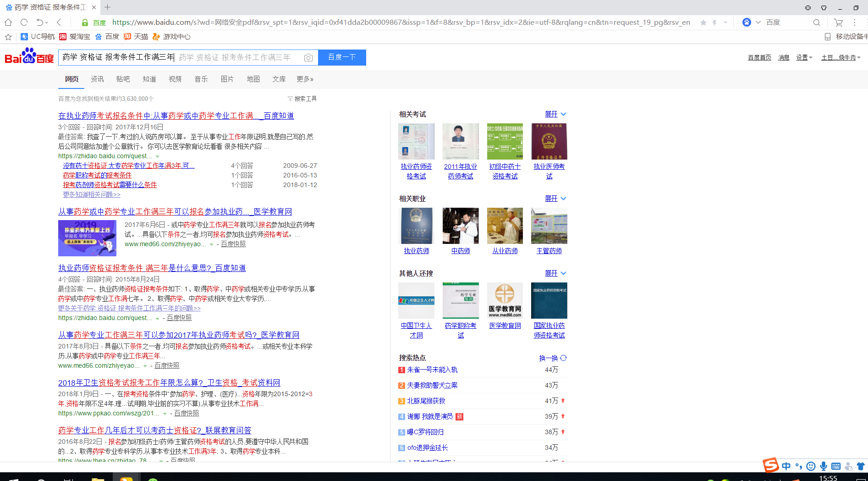868x481 pixels.
Task: Reload the page with the refresh icon
Action: [x=24, y=22]
